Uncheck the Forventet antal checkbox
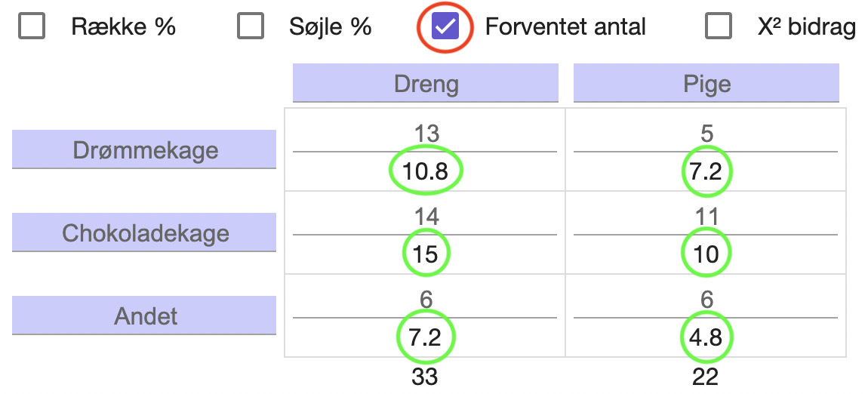This screenshot has height=394, width=868. (445, 26)
